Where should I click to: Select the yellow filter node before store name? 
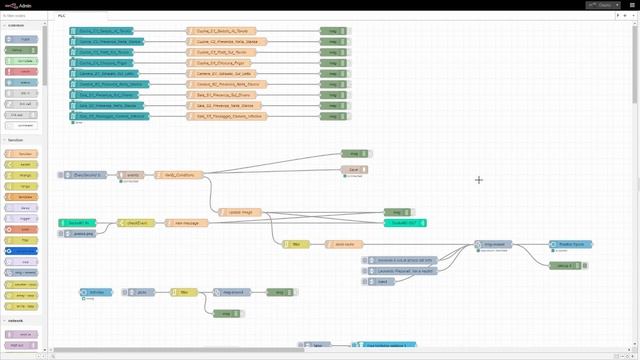[296, 244]
